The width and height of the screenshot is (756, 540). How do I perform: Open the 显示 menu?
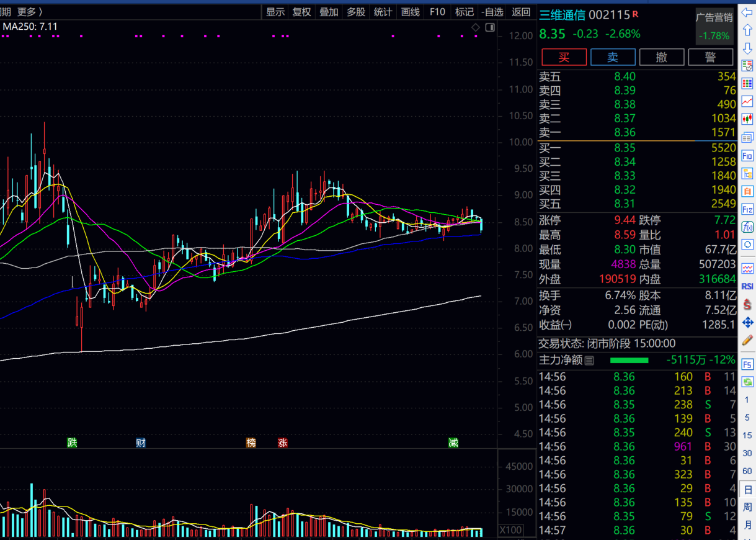click(x=275, y=12)
